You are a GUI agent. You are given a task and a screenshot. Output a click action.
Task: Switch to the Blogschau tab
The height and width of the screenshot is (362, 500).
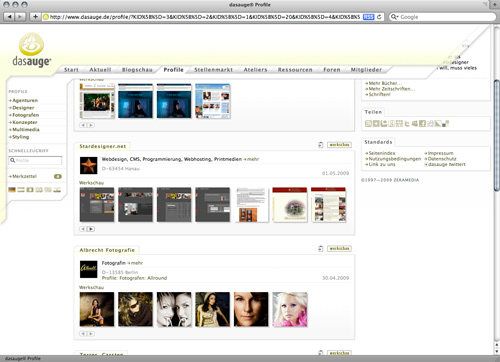137,70
